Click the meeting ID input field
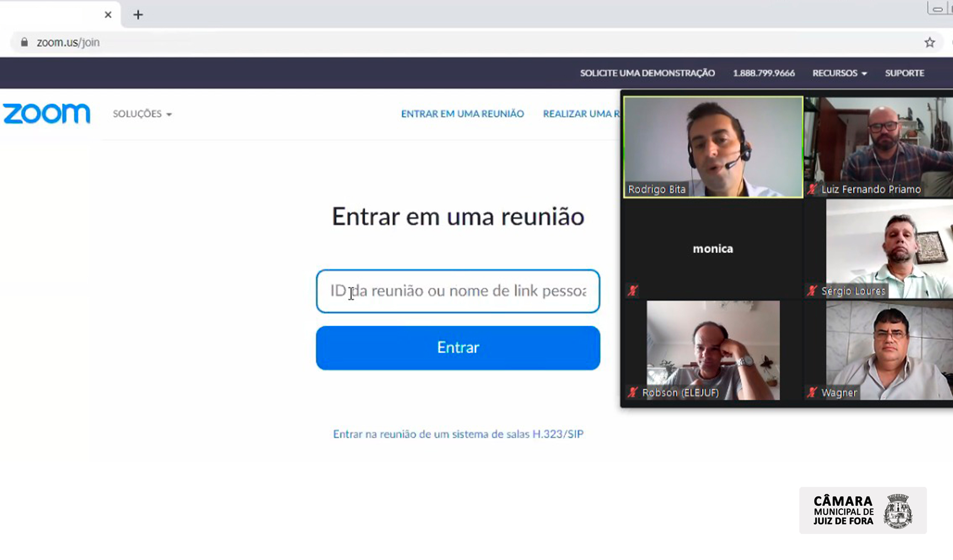This screenshot has height=560, width=953. [x=458, y=291]
